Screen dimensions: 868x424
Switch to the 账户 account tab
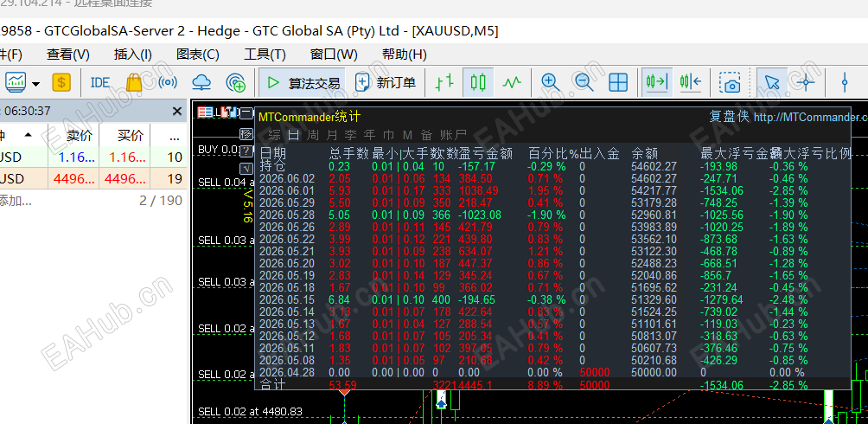453,135
